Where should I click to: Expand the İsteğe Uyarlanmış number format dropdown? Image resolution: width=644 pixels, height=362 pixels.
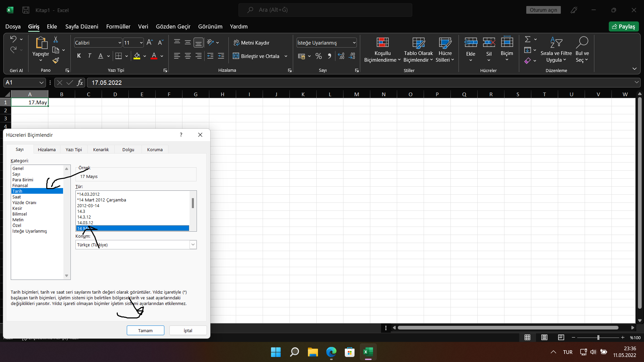(x=354, y=43)
